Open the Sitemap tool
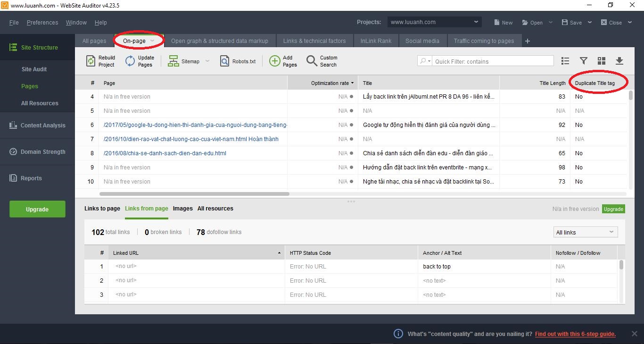644x344 pixels. [x=184, y=61]
